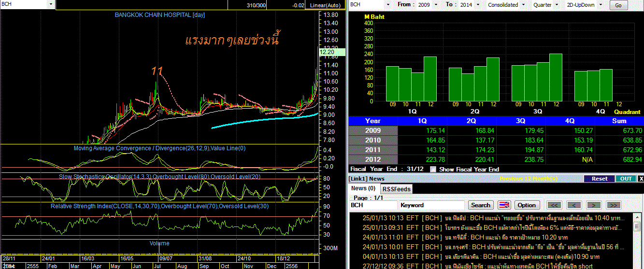Click the tallest 3Q 2012 green bar

point(556,78)
